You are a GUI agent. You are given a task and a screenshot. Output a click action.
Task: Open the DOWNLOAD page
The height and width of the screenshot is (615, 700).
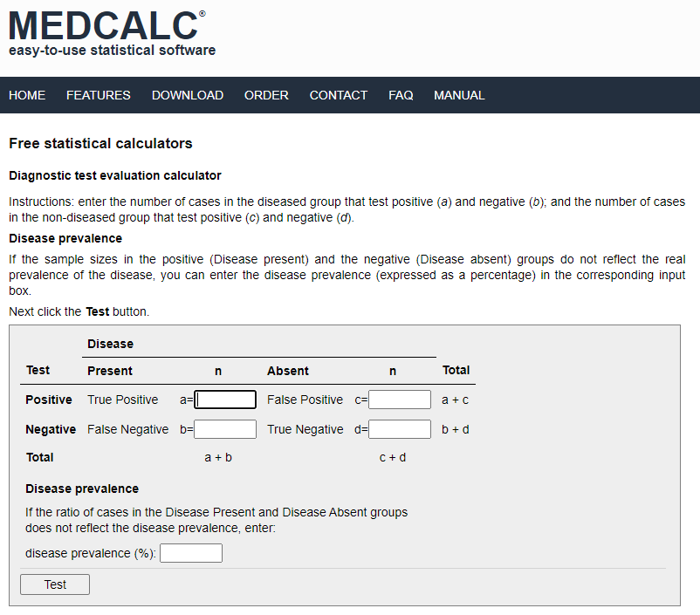(188, 95)
